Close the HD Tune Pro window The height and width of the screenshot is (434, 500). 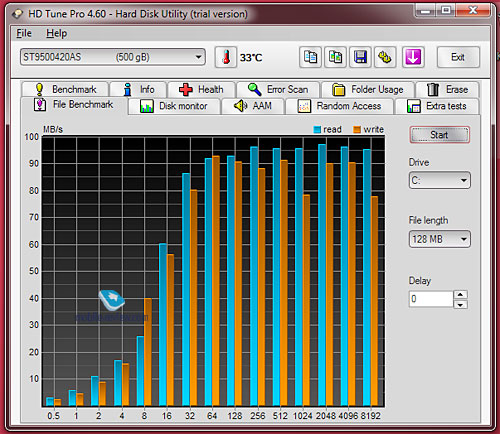point(473,10)
